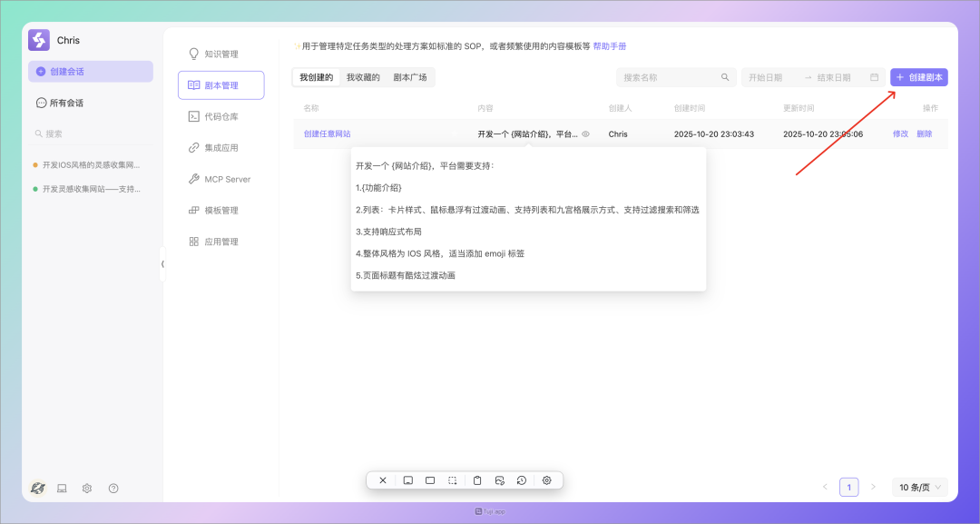Click the clipboard icon in screenshot toolbar
980x524 pixels.
(477, 480)
